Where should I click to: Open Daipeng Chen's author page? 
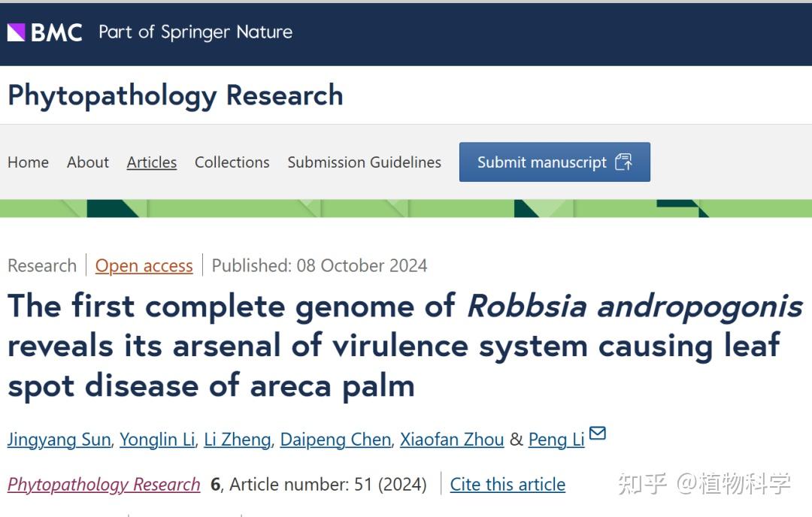(335, 440)
